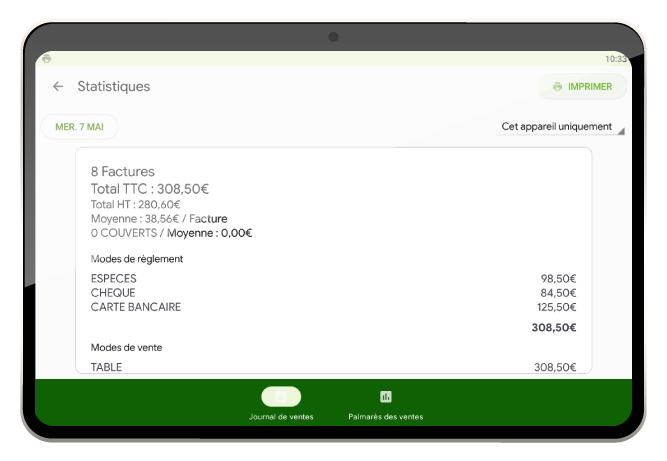667x461 pixels.
Task: Click the 125,50€ CARTE BANCAIRE amount
Action: click(556, 307)
